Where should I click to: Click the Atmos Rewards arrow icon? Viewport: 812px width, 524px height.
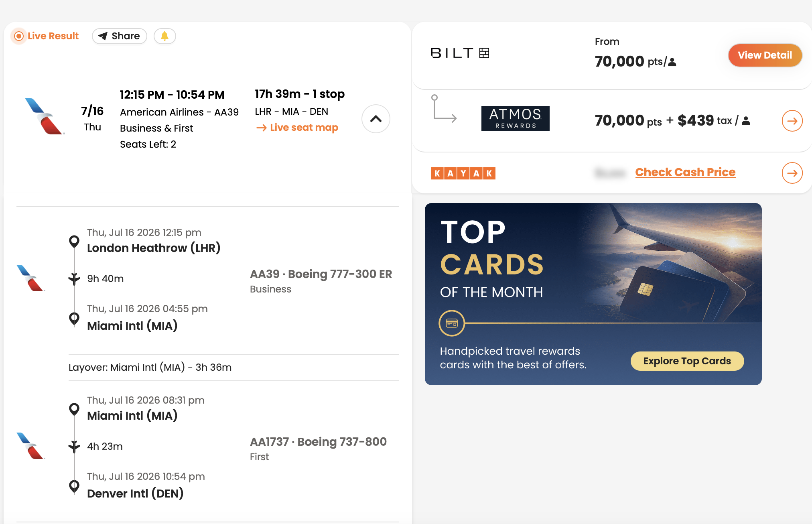click(x=792, y=121)
